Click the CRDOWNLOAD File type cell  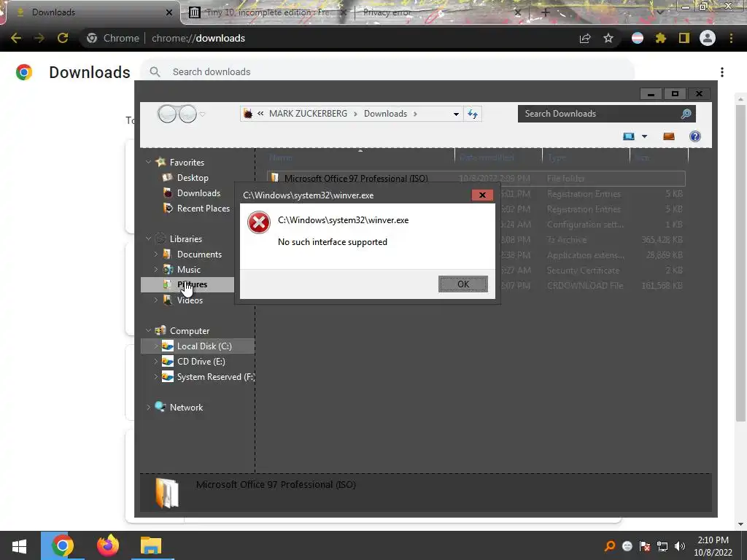click(585, 286)
